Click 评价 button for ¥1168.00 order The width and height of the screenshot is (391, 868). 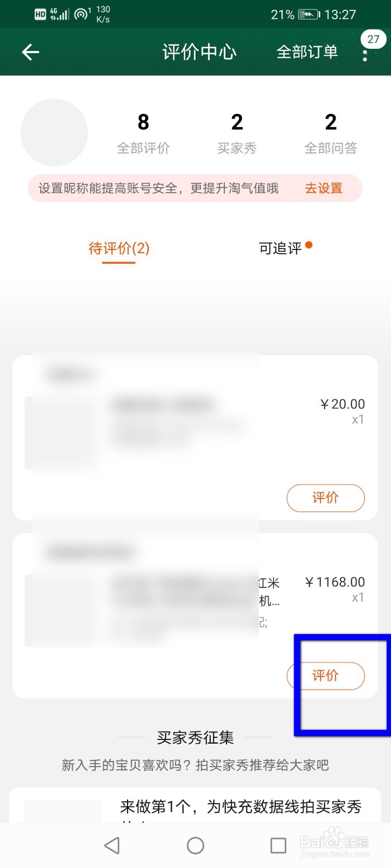[325, 675]
